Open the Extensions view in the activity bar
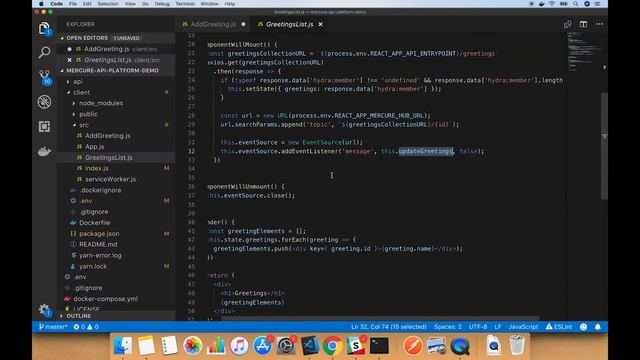640x360 pixels. pos(44,127)
